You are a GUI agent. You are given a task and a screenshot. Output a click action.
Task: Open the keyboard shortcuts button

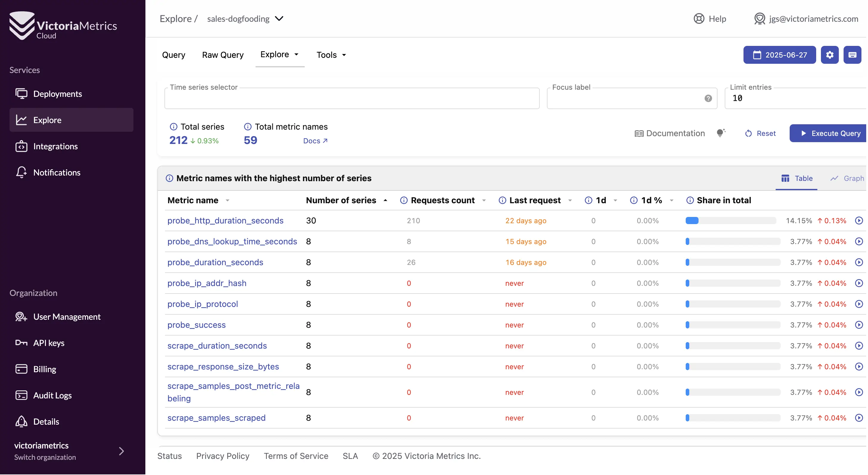point(852,55)
